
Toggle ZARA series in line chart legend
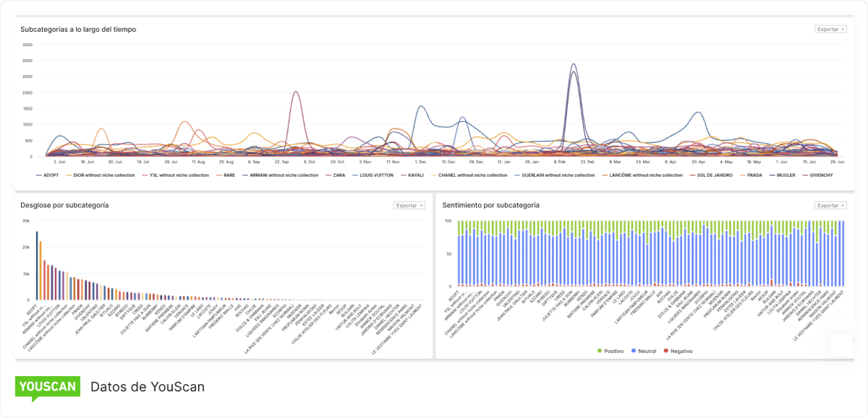335,175
